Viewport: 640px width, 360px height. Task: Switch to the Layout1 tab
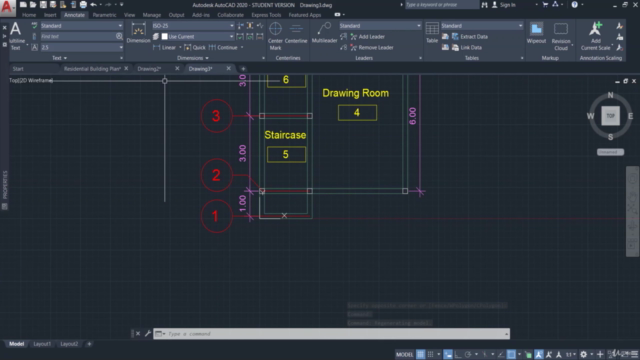click(x=42, y=344)
